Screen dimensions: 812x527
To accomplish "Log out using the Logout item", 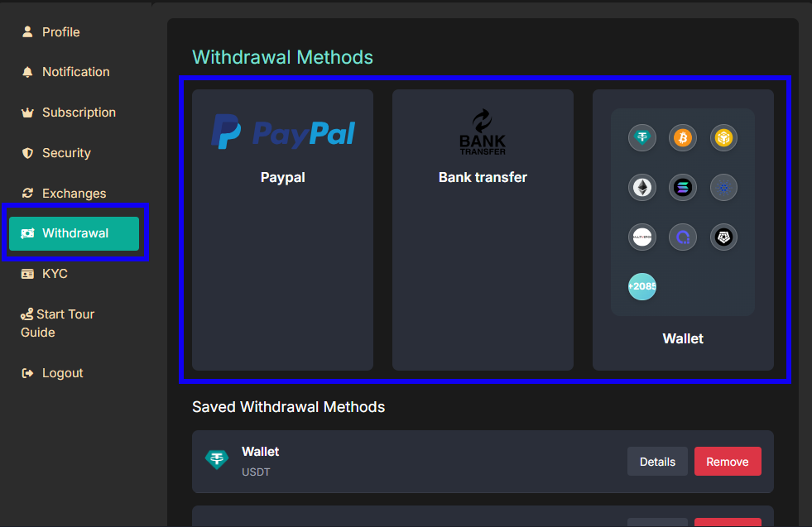I will (x=62, y=373).
